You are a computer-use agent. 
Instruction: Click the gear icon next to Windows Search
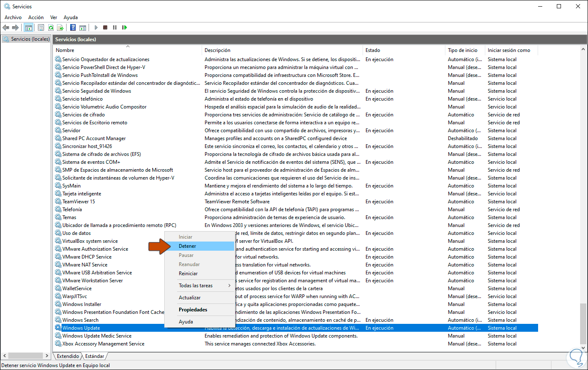click(x=58, y=320)
